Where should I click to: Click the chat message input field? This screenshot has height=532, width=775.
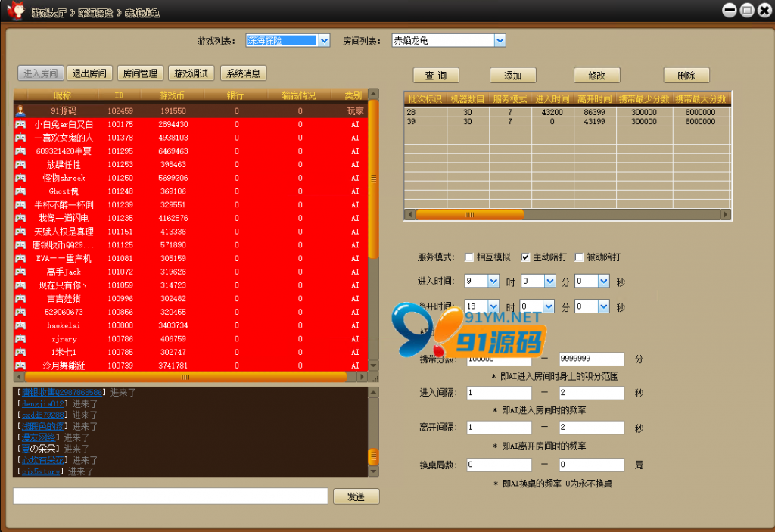click(x=170, y=496)
